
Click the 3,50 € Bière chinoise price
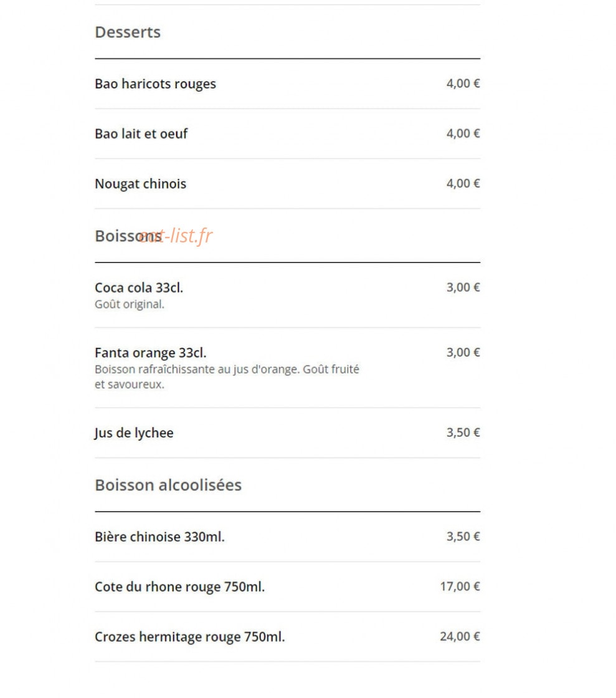463,537
